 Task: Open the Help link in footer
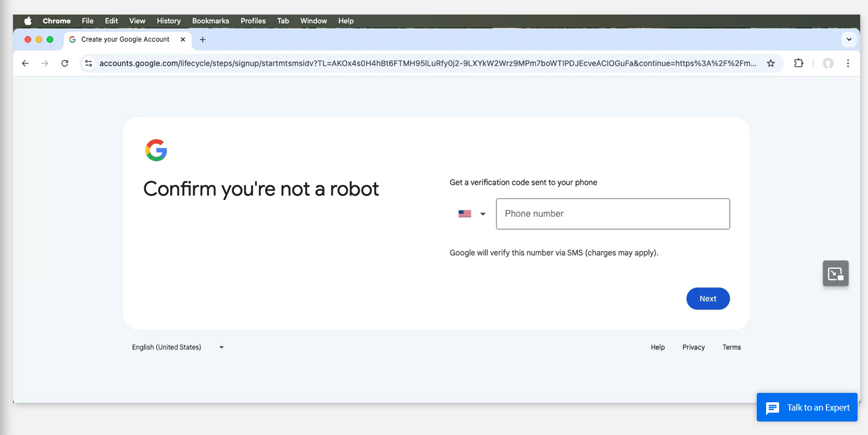pyautogui.click(x=657, y=347)
